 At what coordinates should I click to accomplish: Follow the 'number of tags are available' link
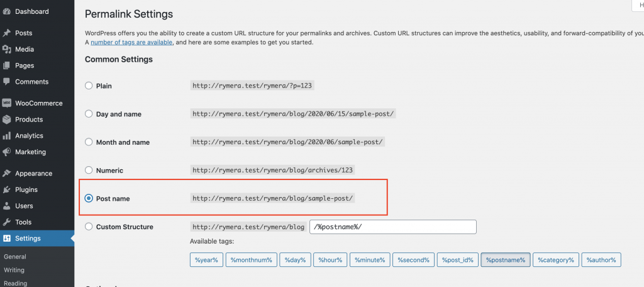131,42
